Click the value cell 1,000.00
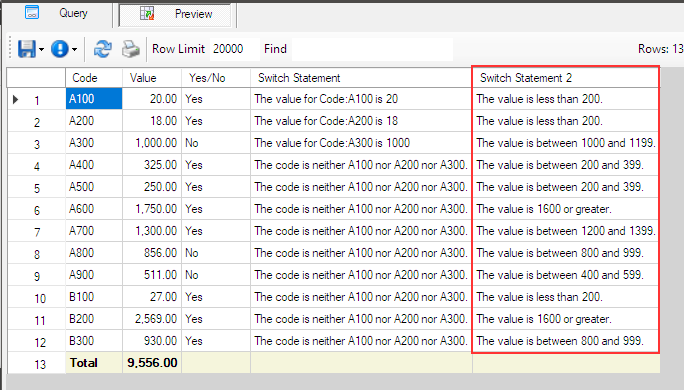Screen dimensions: 684x390 coord(152,143)
